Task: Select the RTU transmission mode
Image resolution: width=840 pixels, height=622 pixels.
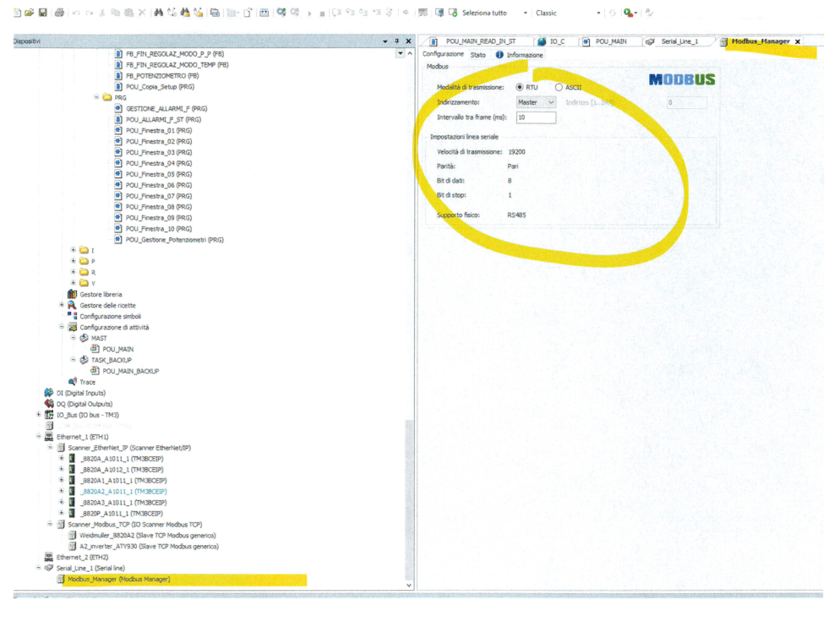Action: click(520, 87)
